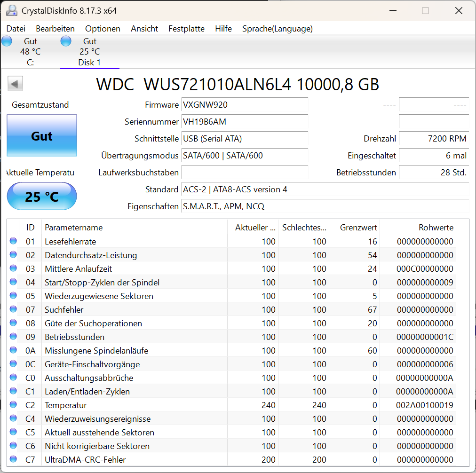
Task: Close the CrystalDiskInfo window
Action: [x=459, y=11]
